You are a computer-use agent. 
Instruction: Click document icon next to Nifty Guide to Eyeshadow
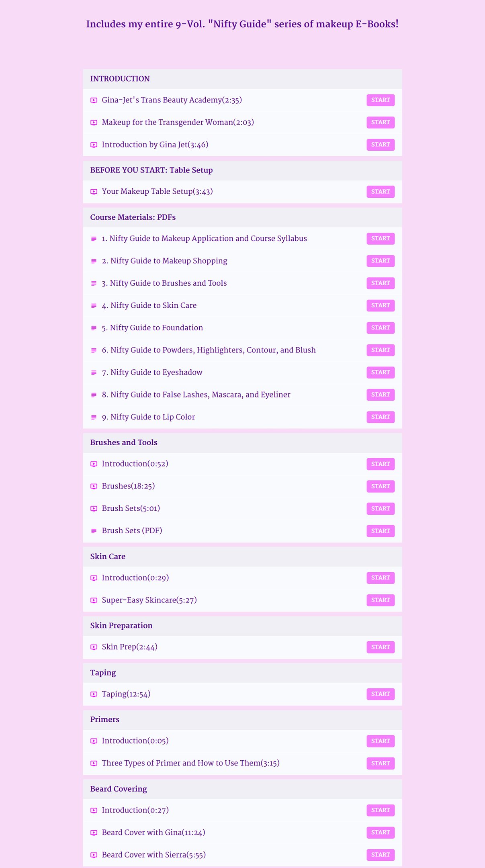tap(94, 373)
